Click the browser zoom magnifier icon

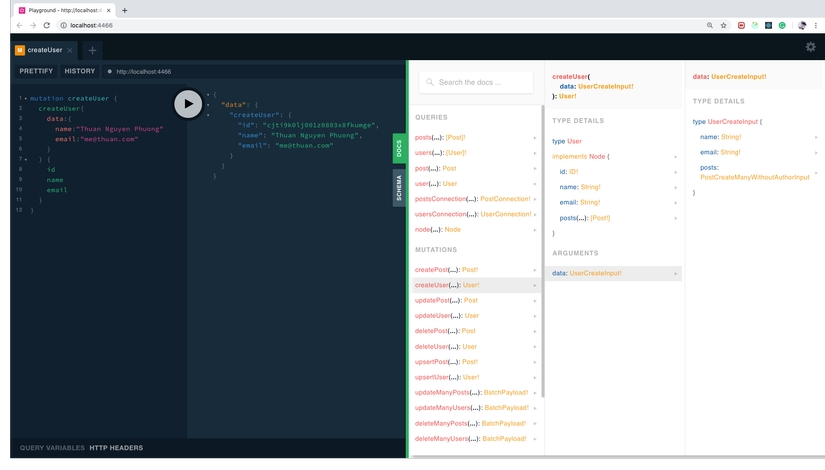[710, 25]
